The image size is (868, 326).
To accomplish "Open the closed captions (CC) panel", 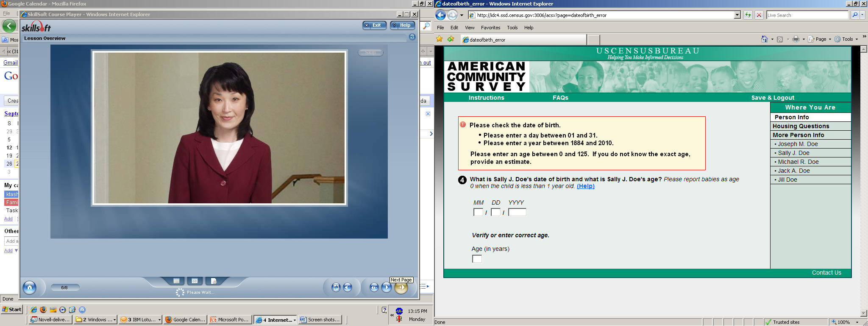I will pyautogui.click(x=195, y=281).
